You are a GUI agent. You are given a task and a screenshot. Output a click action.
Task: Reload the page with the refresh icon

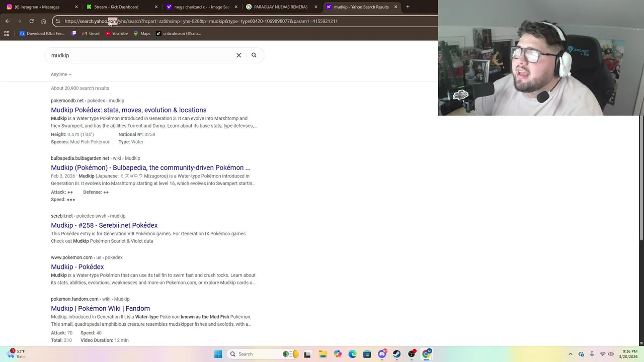(31, 21)
